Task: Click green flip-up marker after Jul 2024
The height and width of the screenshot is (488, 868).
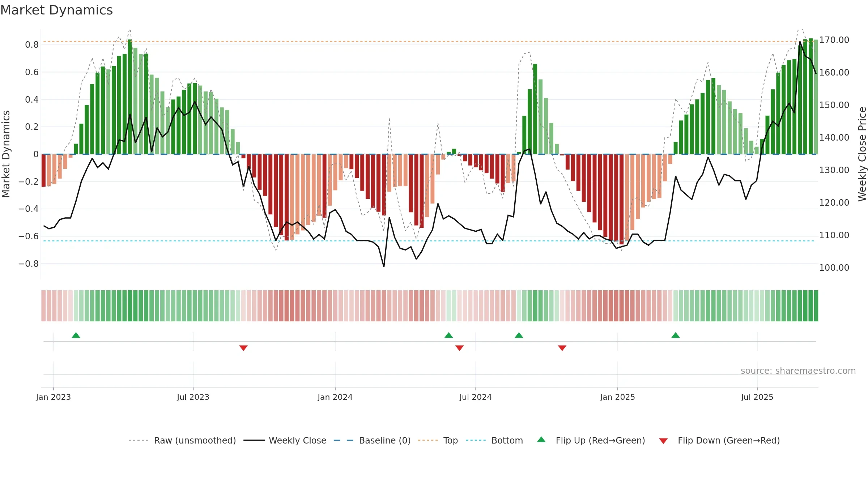Action: (x=519, y=335)
